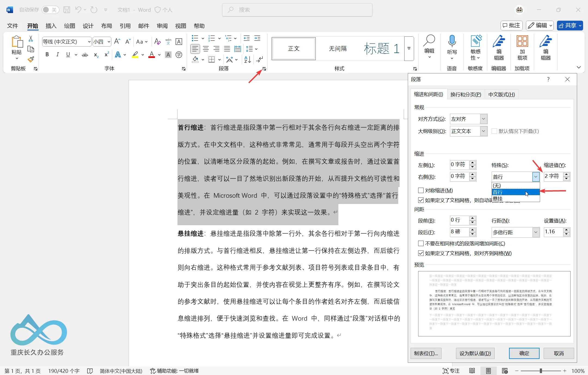Switch to Read Mode view icon
The height and width of the screenshot is (375, 588).
click(x=472, y=371)
